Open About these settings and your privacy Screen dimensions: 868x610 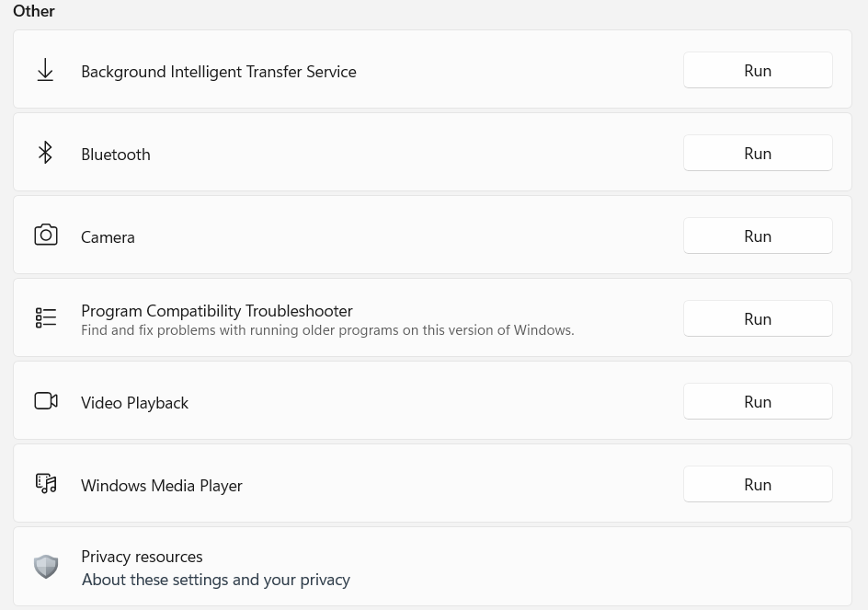[x=216, y=580]
